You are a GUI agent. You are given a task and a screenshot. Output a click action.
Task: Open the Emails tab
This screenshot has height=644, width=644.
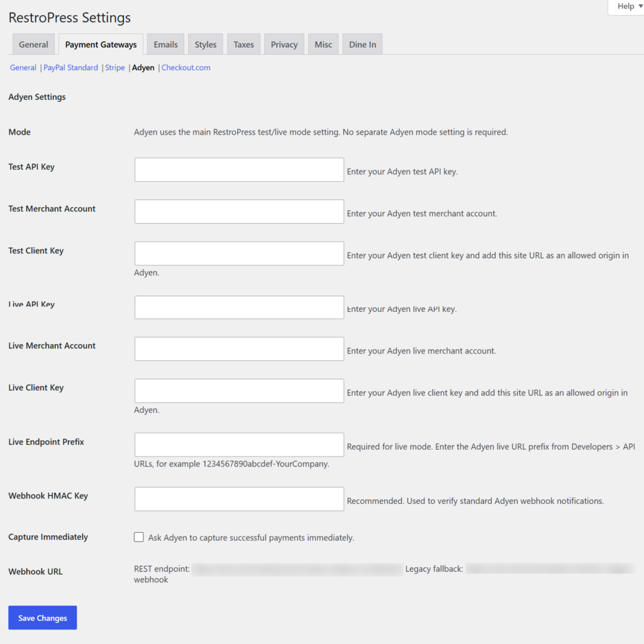tap(165, 45)
